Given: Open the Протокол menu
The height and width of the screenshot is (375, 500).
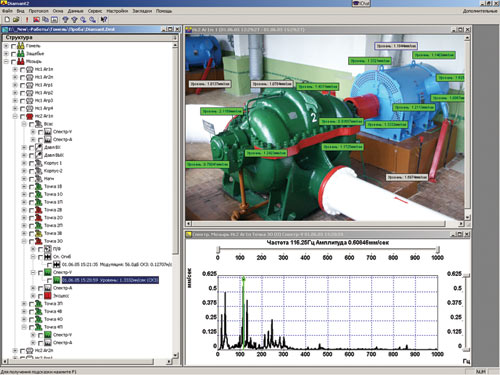Looking at the screenshot, I should tap(38, 11).
